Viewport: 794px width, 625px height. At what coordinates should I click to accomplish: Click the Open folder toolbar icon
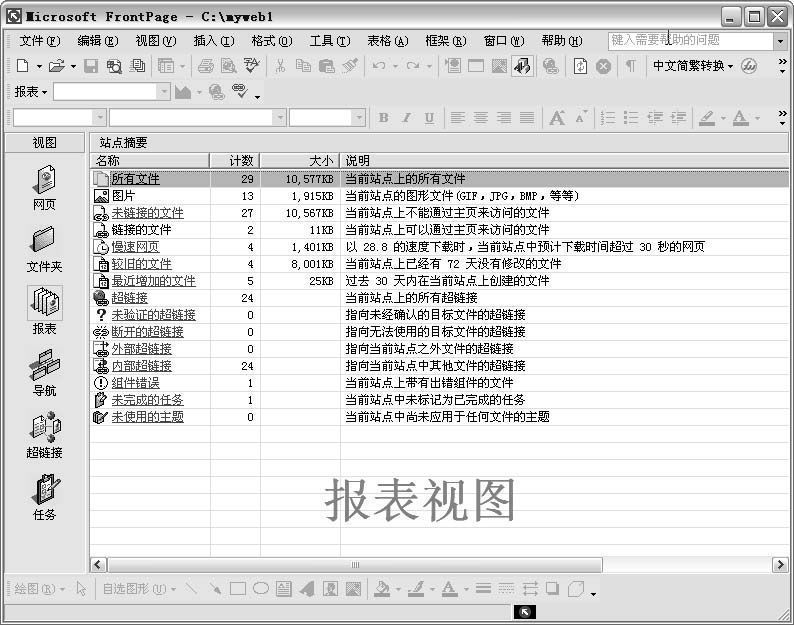point(56,66)
